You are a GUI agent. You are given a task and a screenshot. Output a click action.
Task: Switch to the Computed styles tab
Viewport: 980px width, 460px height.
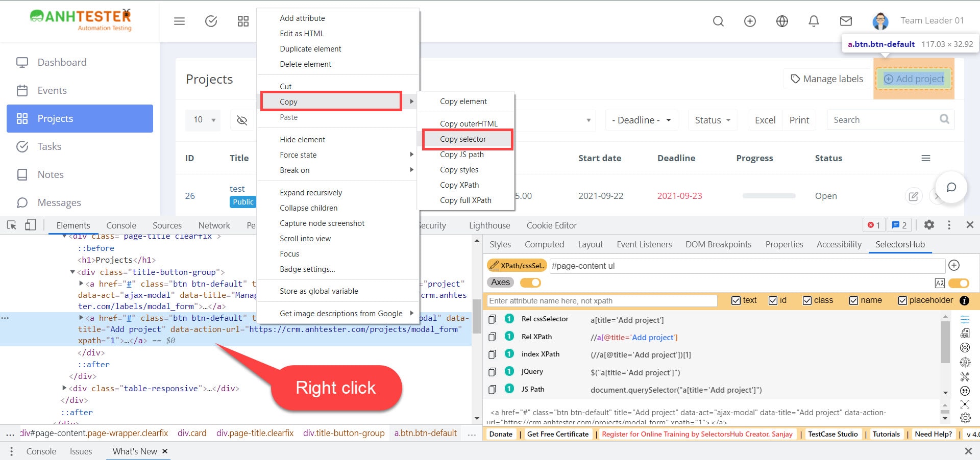pyautogui.click(x=544, y=244)
